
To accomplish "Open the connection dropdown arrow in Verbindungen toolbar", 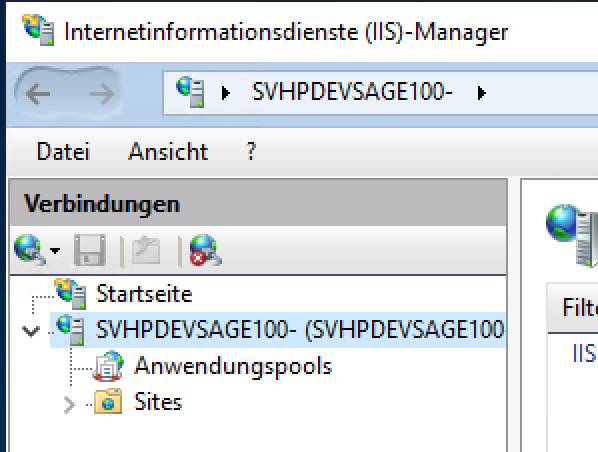I will pos(55,251).
